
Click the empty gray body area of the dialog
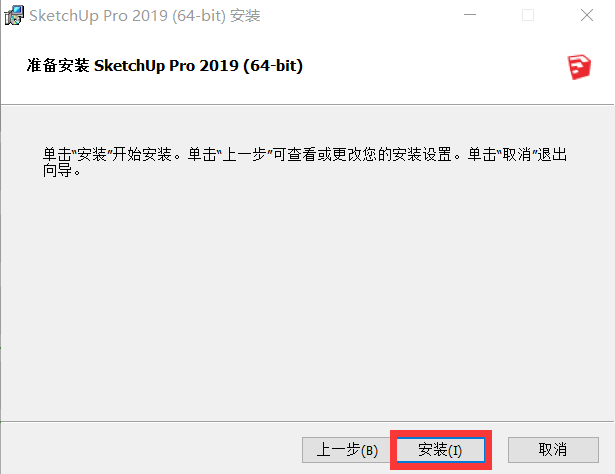[x=308, y=298]
